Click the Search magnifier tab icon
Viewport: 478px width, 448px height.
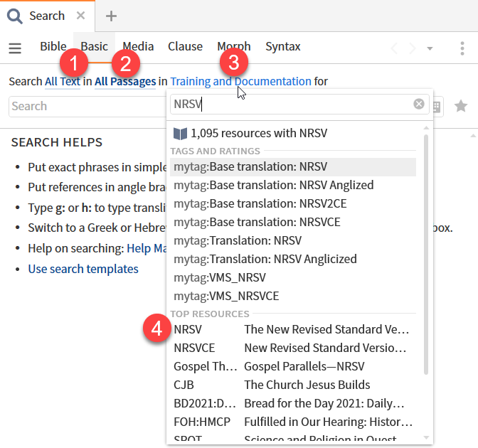[15, 16]
